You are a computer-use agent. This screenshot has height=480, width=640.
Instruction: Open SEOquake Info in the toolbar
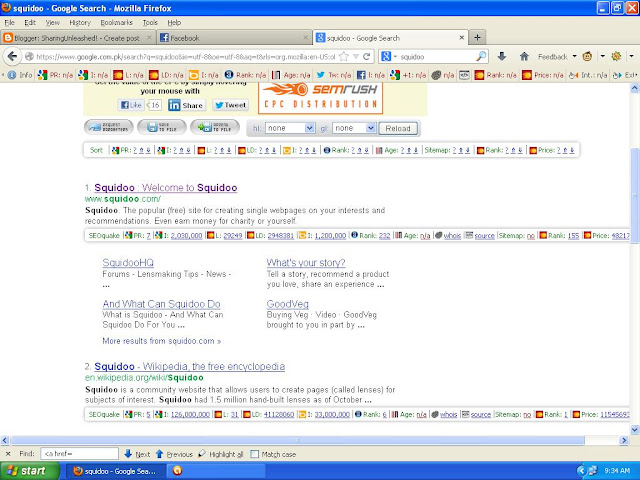(x=20, y=75)
